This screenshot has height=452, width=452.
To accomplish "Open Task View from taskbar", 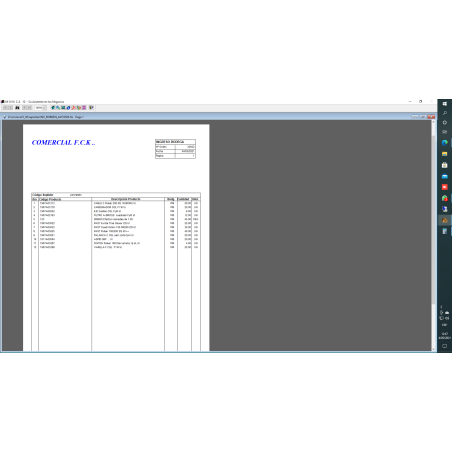I will [445, 132].
